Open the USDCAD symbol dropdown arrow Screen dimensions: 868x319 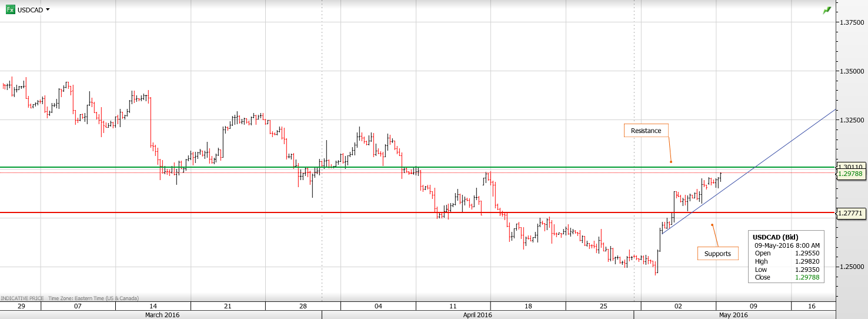48,10
